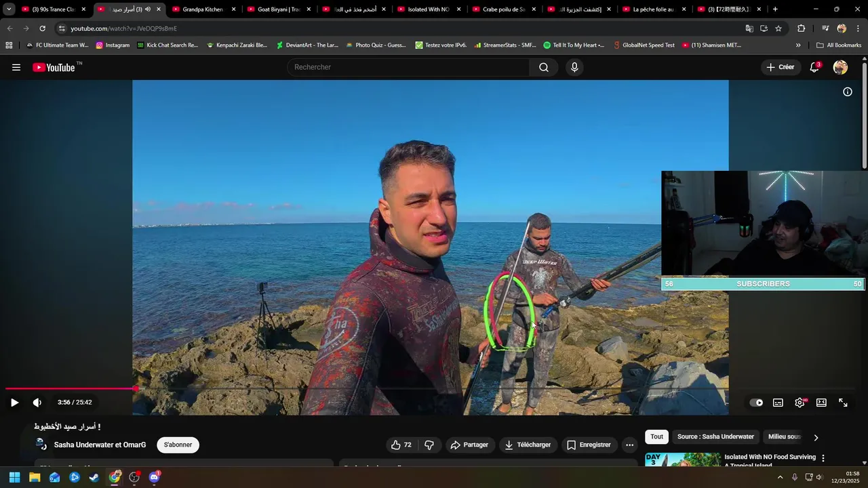Open YouTube notifications bell
The image size is (868, 488).
coord(814,67)
